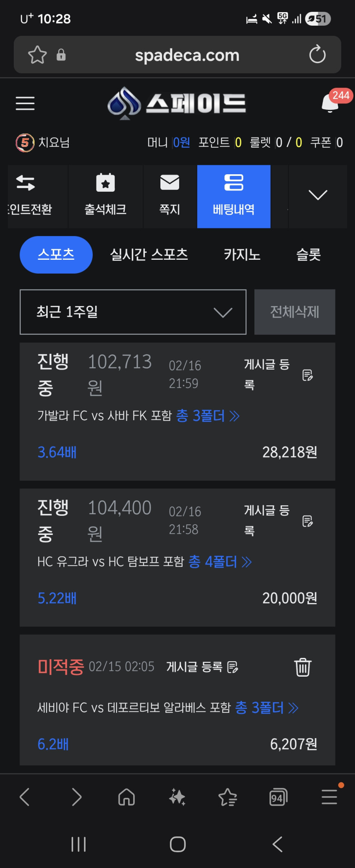Viewport: 355px width, 868px height.
Task: Open the hamburger side menu
Action: coord(25,103)
